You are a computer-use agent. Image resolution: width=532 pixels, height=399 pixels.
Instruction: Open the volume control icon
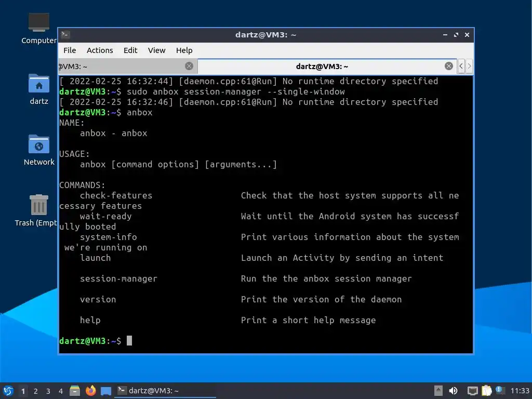[x=453, y=391]
